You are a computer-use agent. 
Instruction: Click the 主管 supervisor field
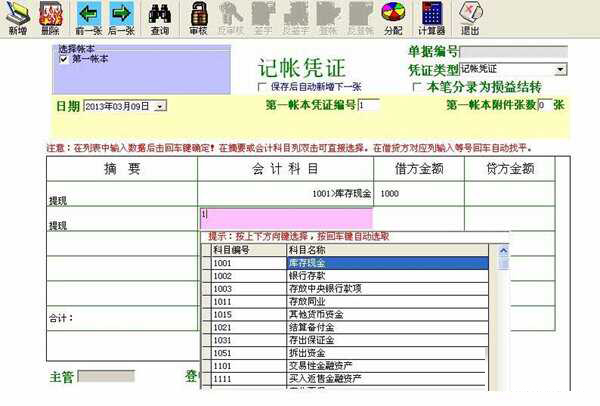(x=106, y=376)
